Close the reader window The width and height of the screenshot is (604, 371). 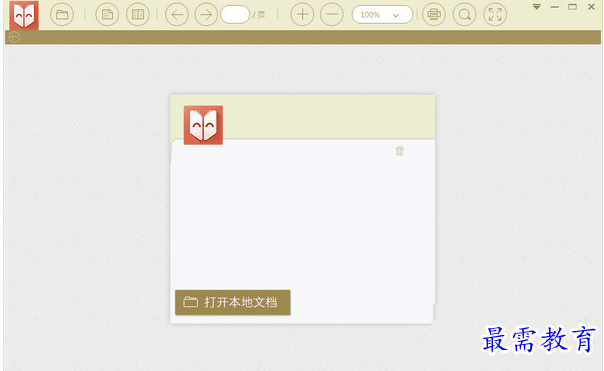click(591, 7)
